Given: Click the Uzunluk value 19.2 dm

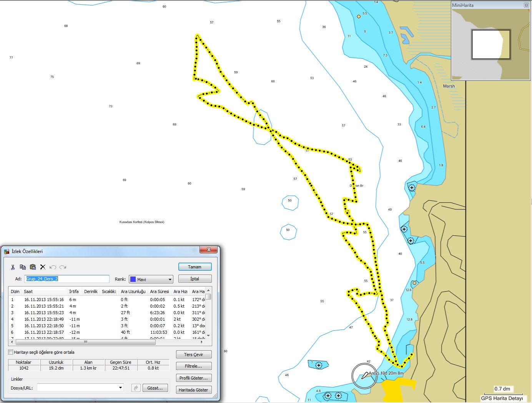Looking at the screenshot, I should tap(56, 368).
